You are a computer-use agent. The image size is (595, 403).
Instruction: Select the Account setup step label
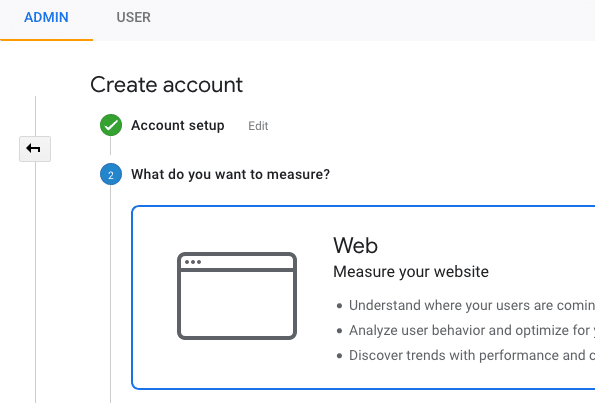(178, 125)
